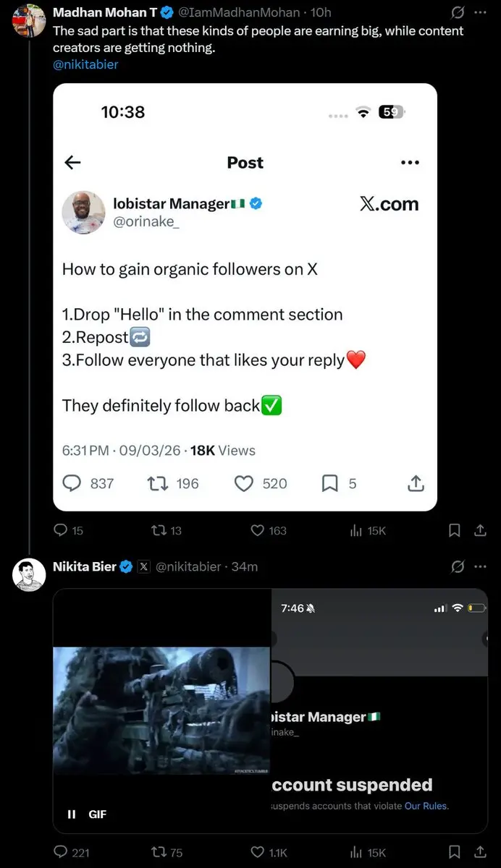Share Madhan Mohan's post
The width and height of the screenshot is (501, 868).
click(479, 531)
